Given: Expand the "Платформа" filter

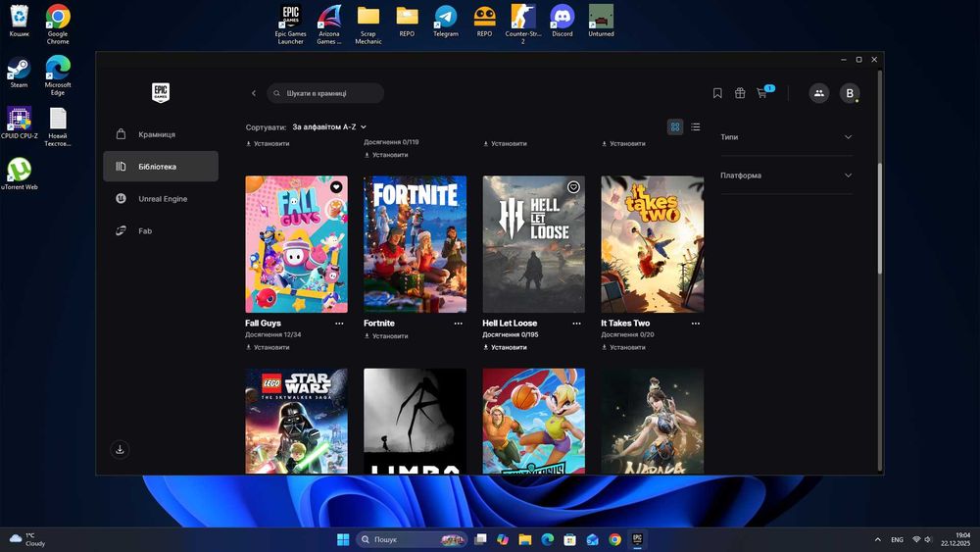Looking at the screenshot, I should pyautogui.click(x=786, y=176).
